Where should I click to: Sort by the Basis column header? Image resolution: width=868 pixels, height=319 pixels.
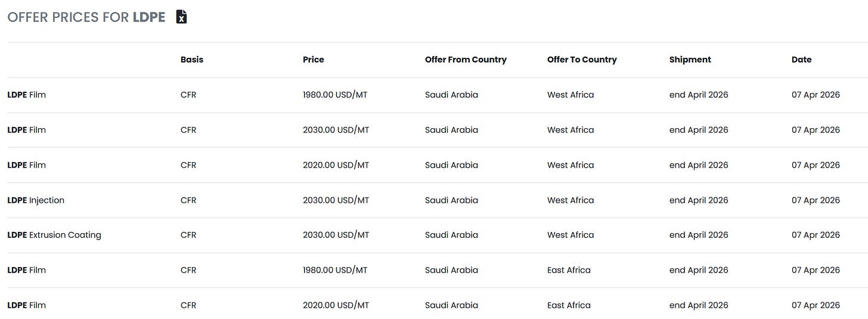192,60
